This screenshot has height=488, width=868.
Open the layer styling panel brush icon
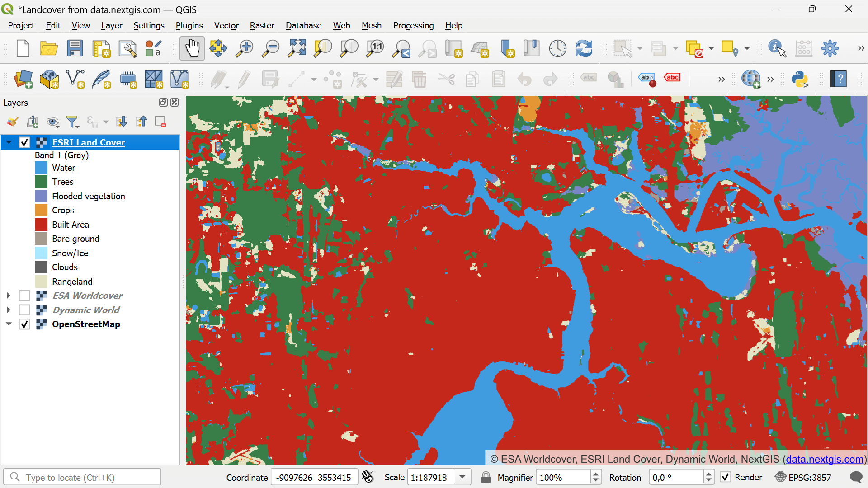pos(13,122)
